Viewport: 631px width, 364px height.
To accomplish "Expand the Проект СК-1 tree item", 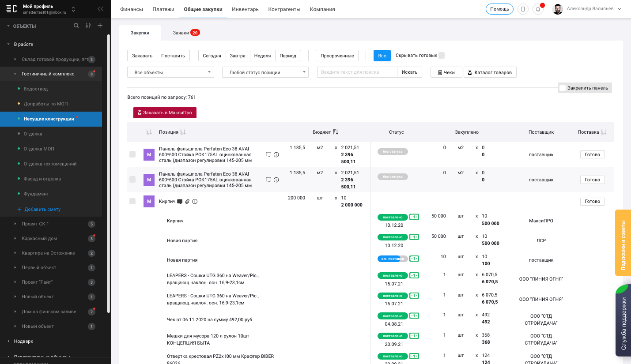I will point(15,224).
